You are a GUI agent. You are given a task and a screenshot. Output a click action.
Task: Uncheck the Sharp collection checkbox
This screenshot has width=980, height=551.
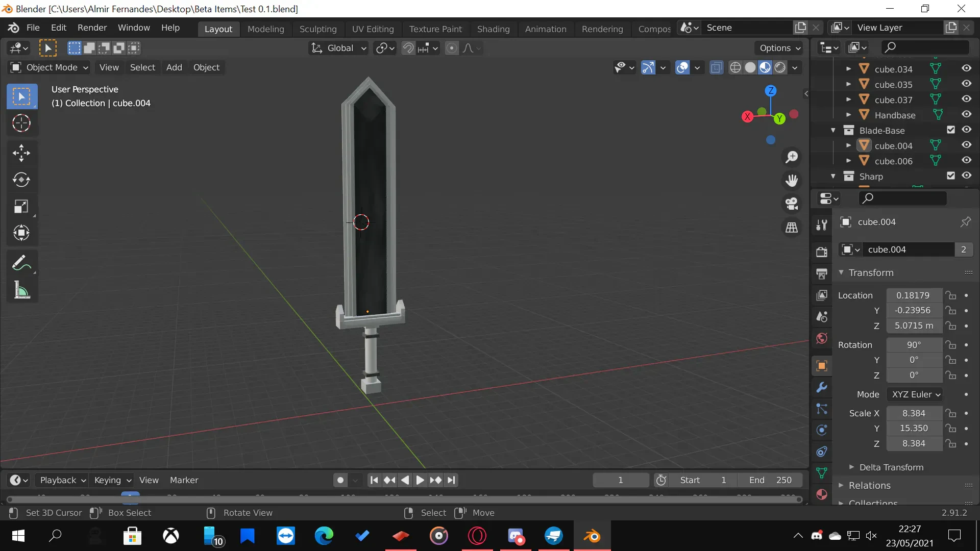950,176
